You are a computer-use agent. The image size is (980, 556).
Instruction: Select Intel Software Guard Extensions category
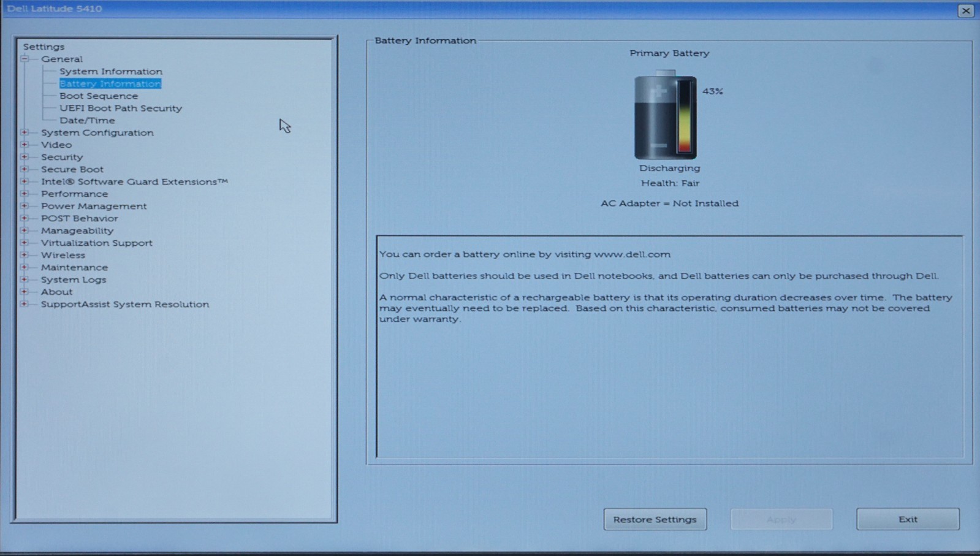click(134, 181)
